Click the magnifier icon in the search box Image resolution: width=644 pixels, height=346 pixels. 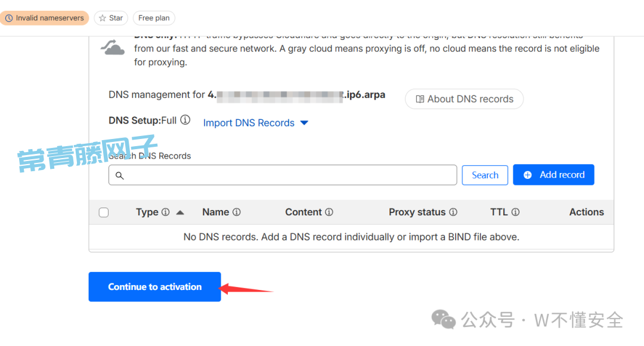point(119,175)
